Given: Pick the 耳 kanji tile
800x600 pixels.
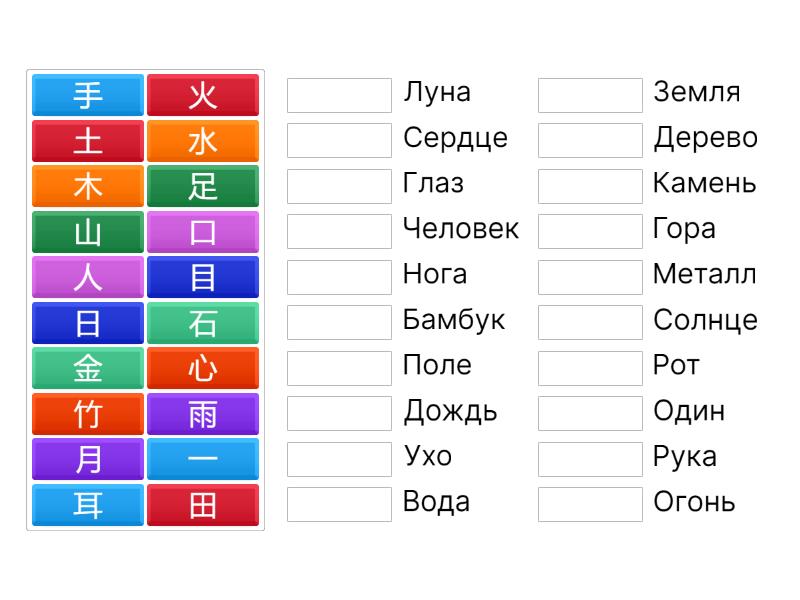Looking at the screenshot, I should click(88, 505).
